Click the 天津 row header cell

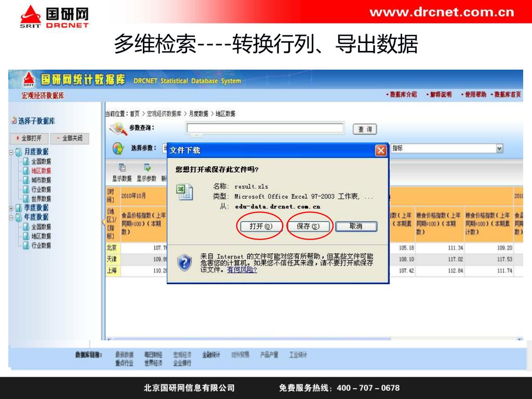pyautogui.click(x=113, y=259)
